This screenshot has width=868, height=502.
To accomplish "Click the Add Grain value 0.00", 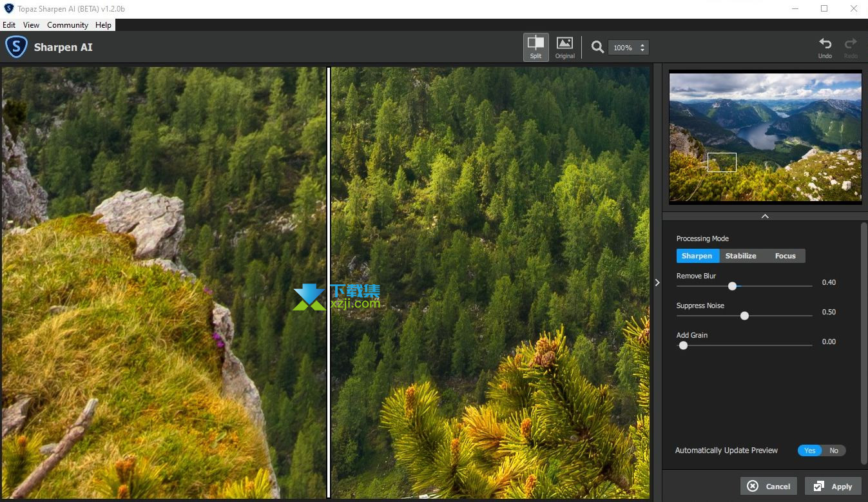I will 829,342.
